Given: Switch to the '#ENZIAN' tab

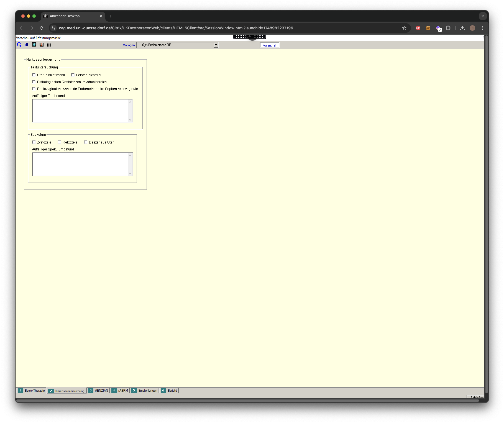Looking at the screenshot, I should click(x=98, y=391).
